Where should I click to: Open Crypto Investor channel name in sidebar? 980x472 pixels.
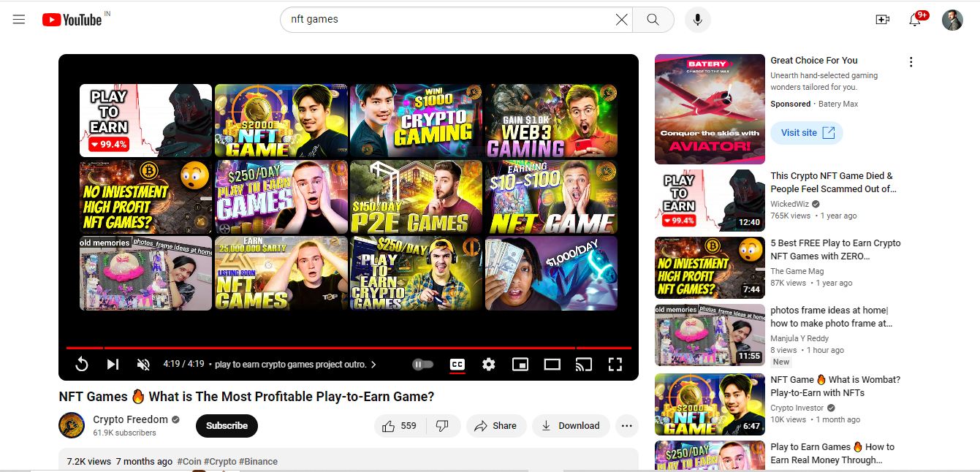point(797,408)
